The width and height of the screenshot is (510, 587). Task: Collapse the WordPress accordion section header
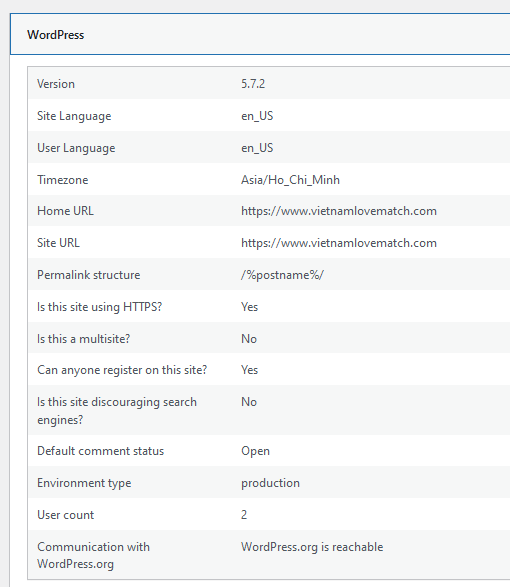(260, 34)
